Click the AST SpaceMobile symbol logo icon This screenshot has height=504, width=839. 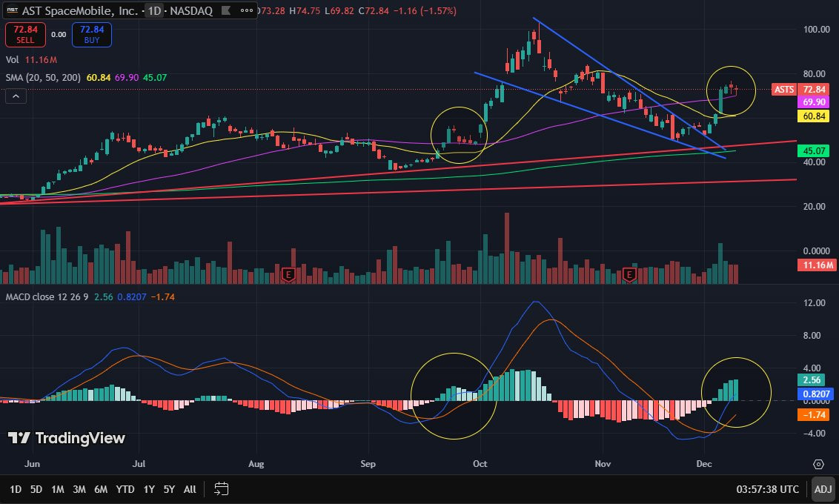13,10
